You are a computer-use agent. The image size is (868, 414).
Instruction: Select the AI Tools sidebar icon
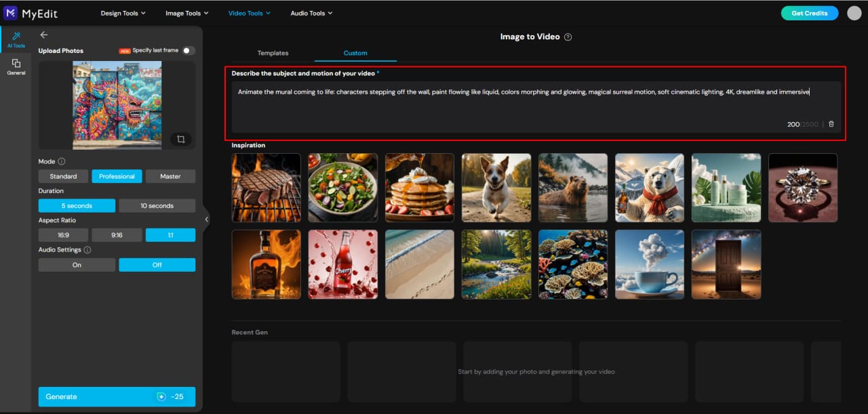(16, 37)
